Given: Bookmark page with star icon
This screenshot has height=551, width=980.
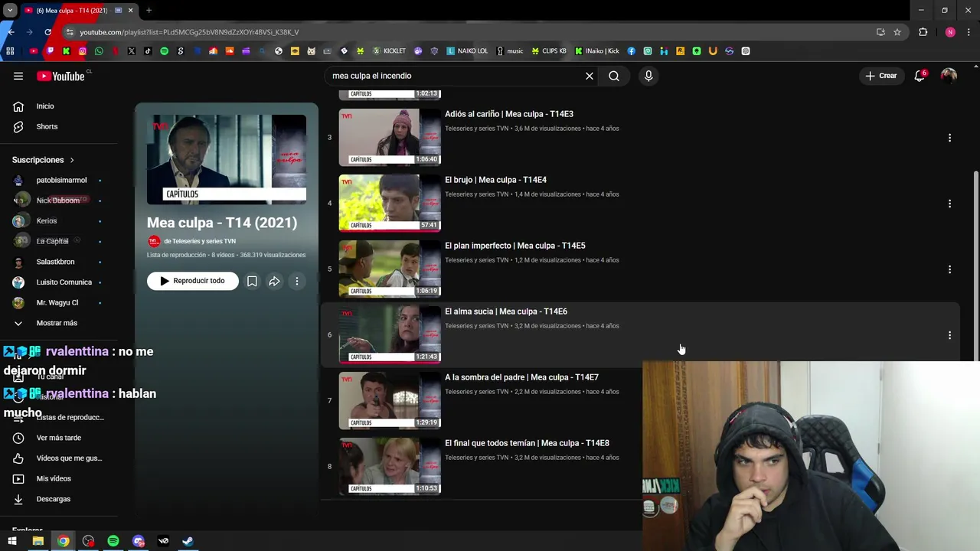Looking at the screenshot, I should tap(897, 32).
